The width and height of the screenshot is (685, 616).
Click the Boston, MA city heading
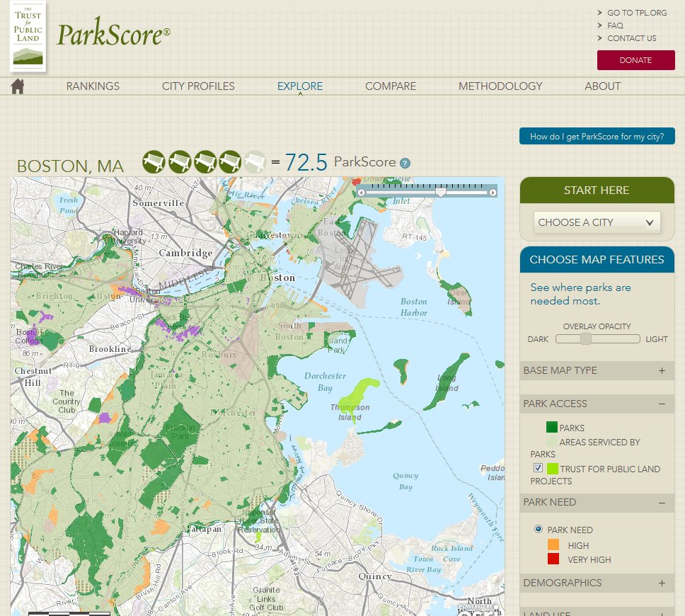coord(70,166)
